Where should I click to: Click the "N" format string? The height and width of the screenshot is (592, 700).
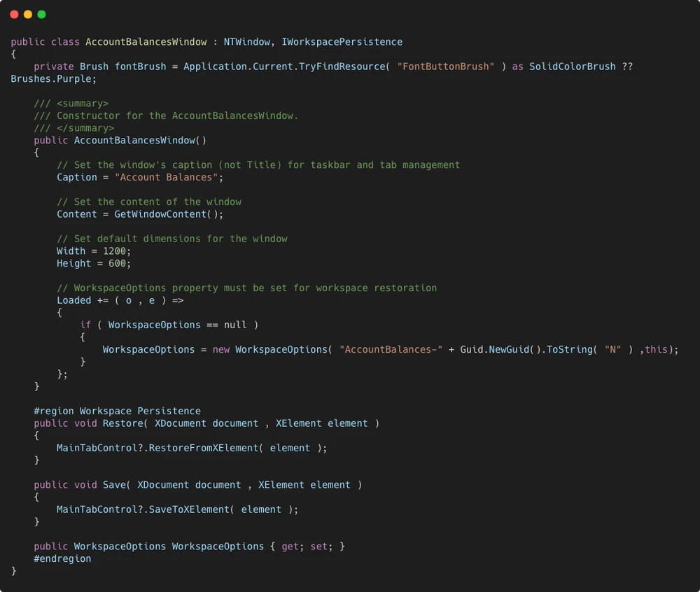point(613,349)
